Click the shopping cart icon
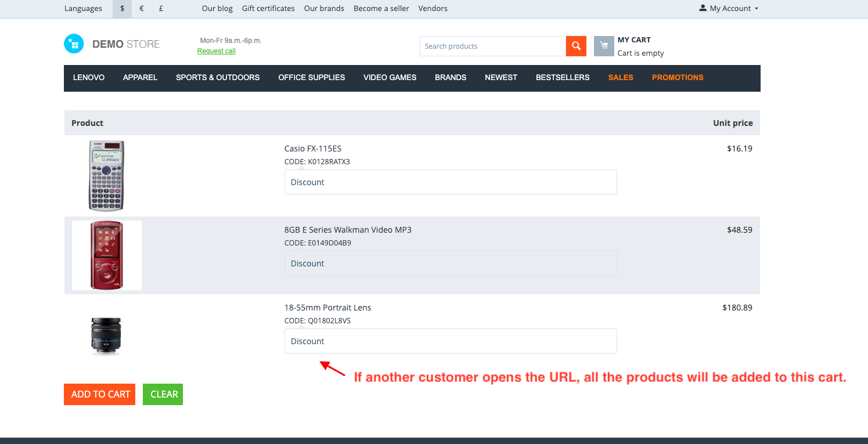The width and height of the screenshot is (868, 444). coord(604,46)
